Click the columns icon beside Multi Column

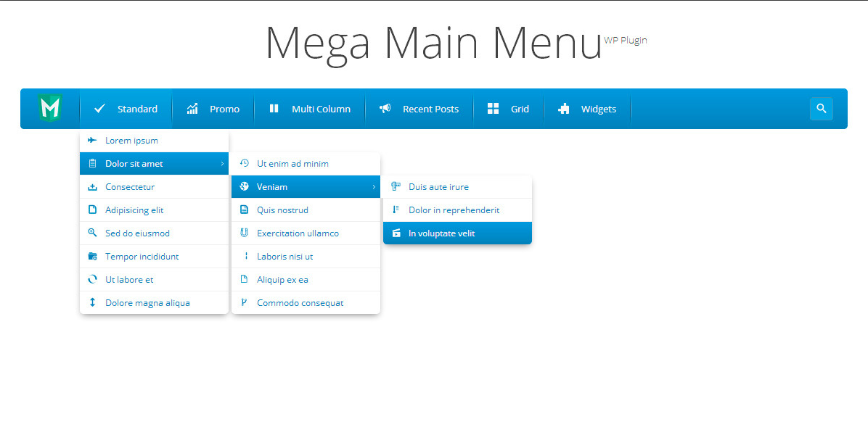click(274, 108)
